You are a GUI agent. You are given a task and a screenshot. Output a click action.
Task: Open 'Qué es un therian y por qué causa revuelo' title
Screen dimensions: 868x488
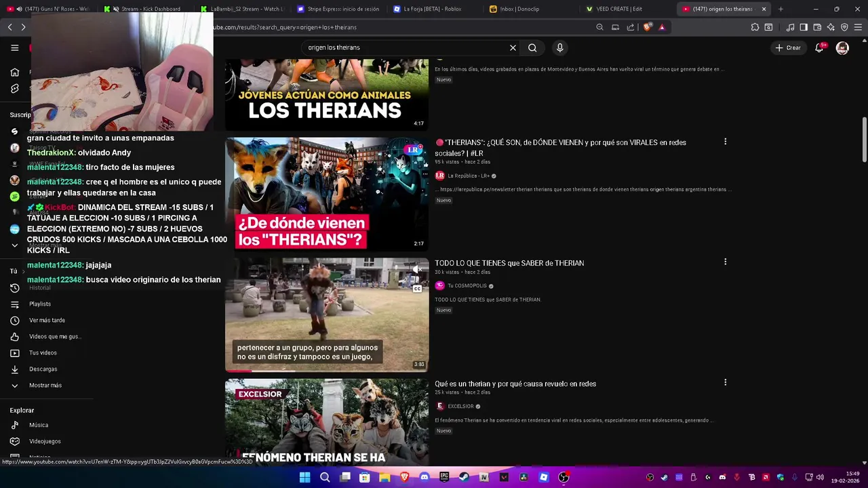point(515,384)
